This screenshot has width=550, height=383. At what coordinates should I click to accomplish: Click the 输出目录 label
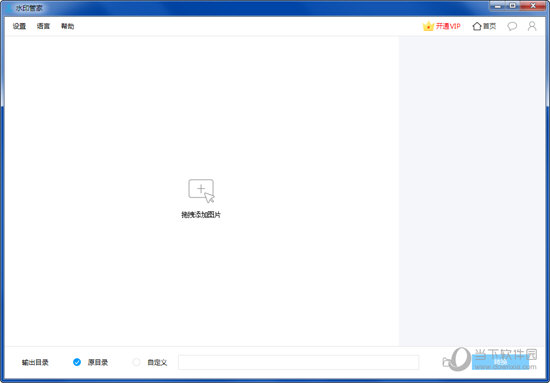coord(35,363)
